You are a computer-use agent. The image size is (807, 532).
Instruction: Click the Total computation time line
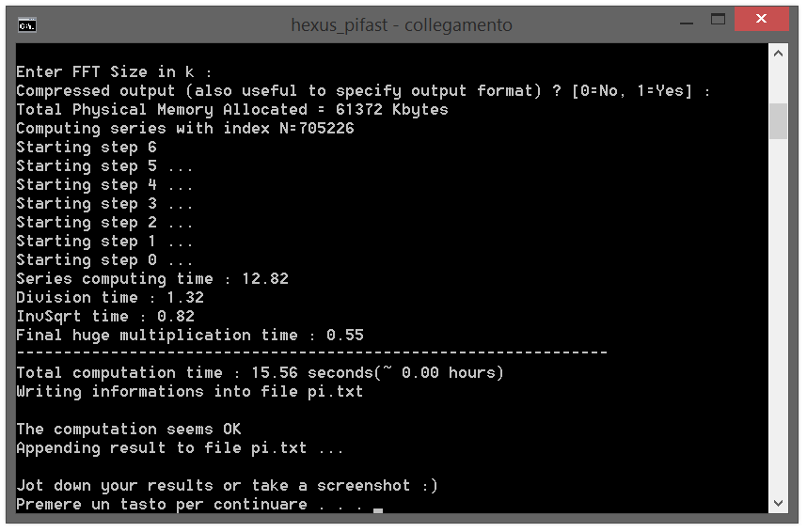tap(260, 372)
